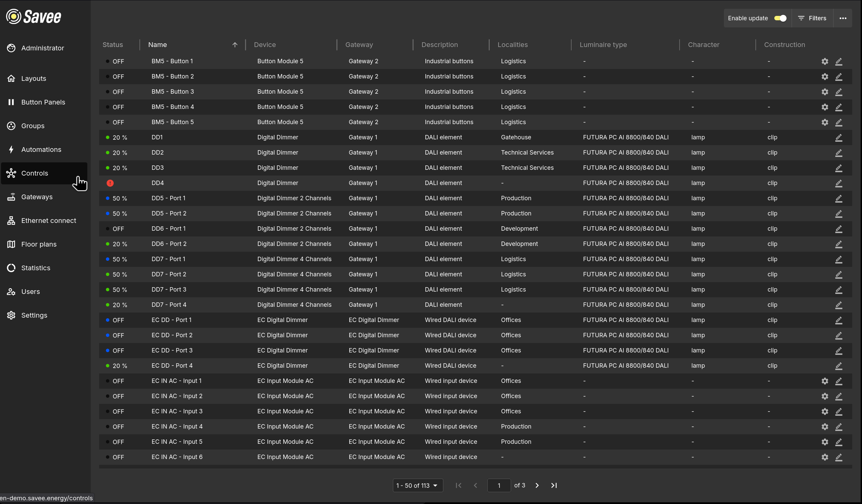Open the Gateways section in the sidebar
The image size is (862, 504).
(37, 197)
